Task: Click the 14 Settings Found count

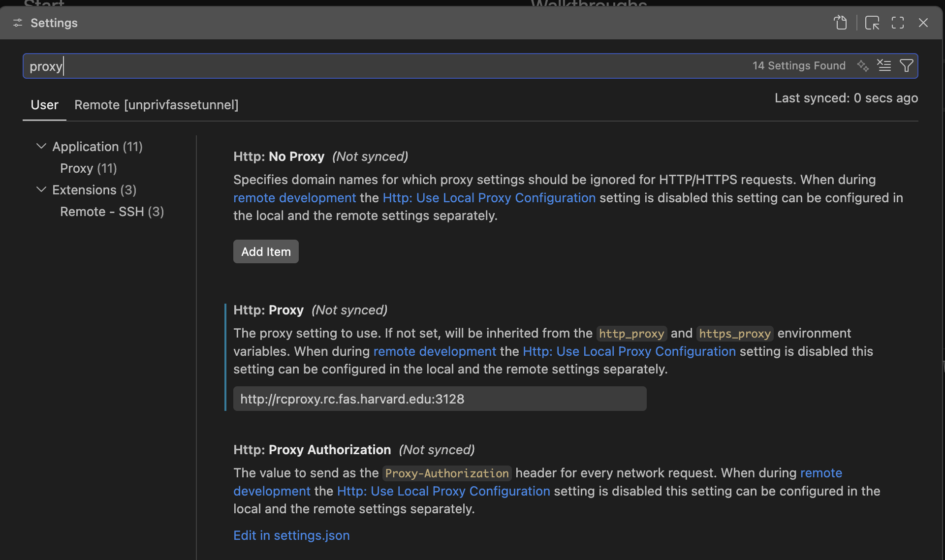Action: 799,65
